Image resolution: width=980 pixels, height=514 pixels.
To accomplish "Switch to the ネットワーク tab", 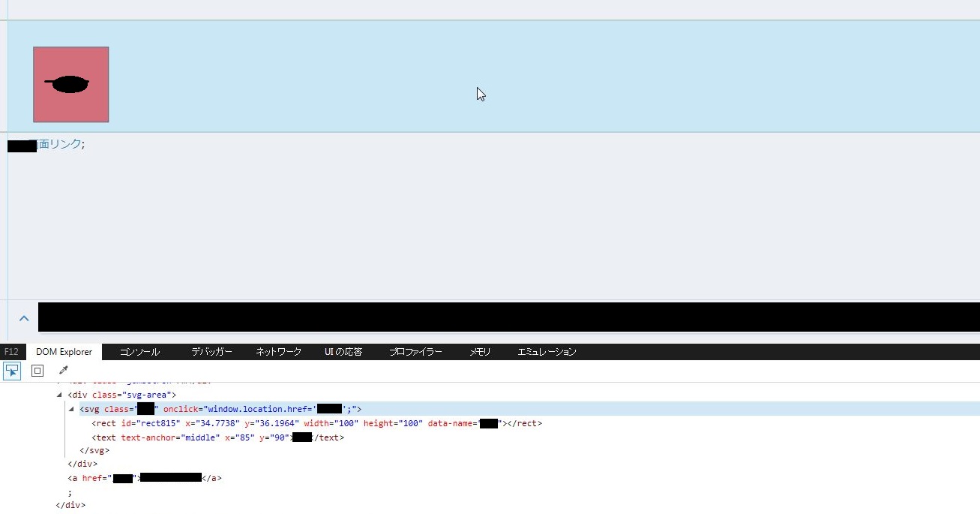I will (x=278, y=352).
